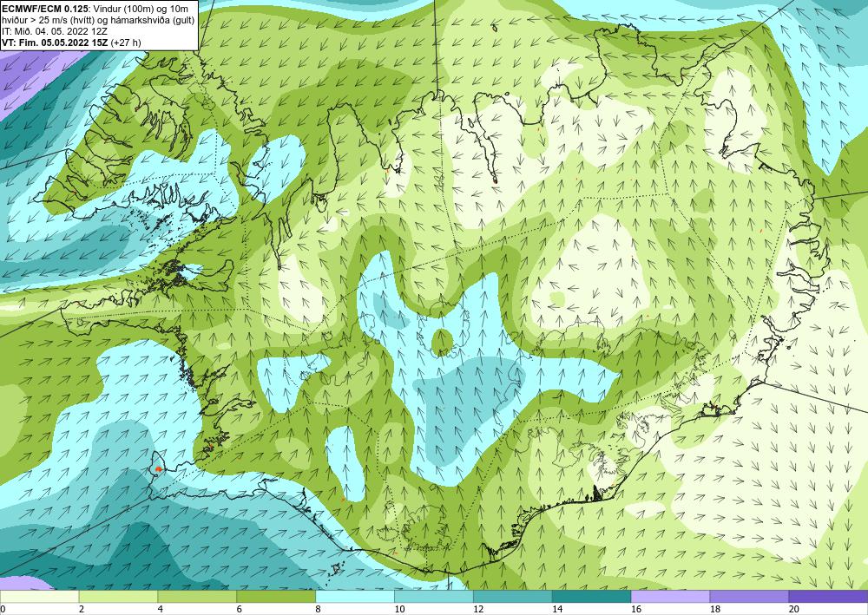The width and height of the screenshot is (868, 615).
Task: Choose the lavender 16–18 legend swatch
Action: point(670,597)
